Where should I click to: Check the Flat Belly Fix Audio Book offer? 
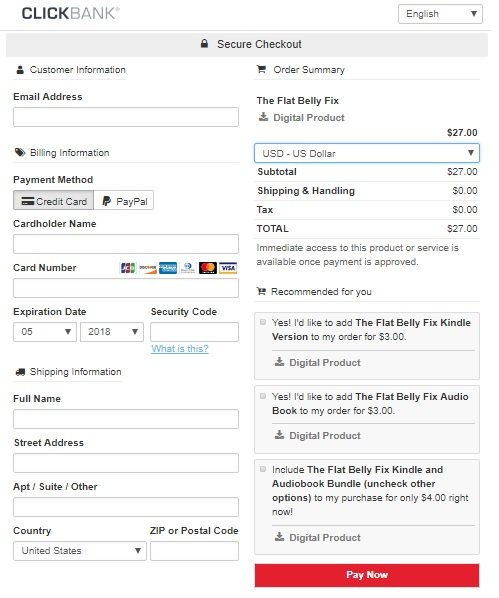pyautogui.click(x=263, y=396)
